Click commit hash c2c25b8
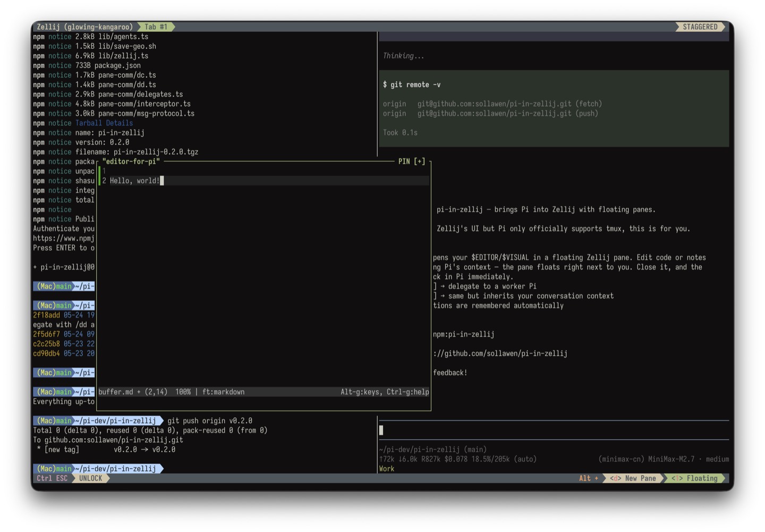The image size is (765, 532). point(46,344)
